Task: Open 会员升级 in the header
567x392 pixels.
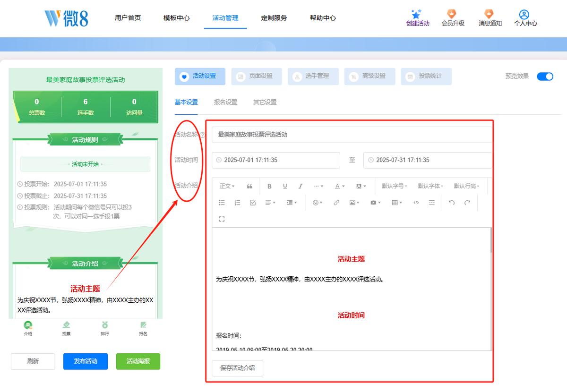Action: [453, 18]
